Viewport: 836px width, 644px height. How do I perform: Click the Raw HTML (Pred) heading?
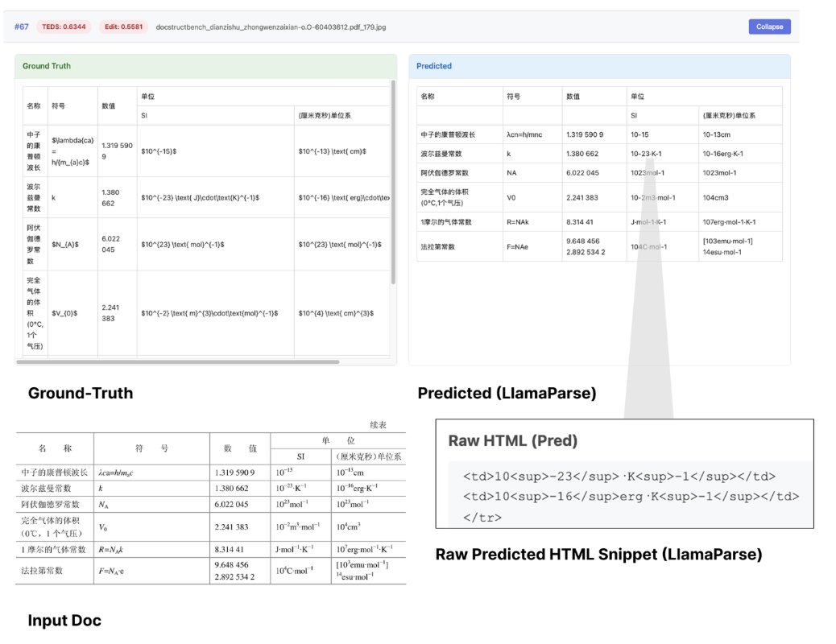[512, 440]
